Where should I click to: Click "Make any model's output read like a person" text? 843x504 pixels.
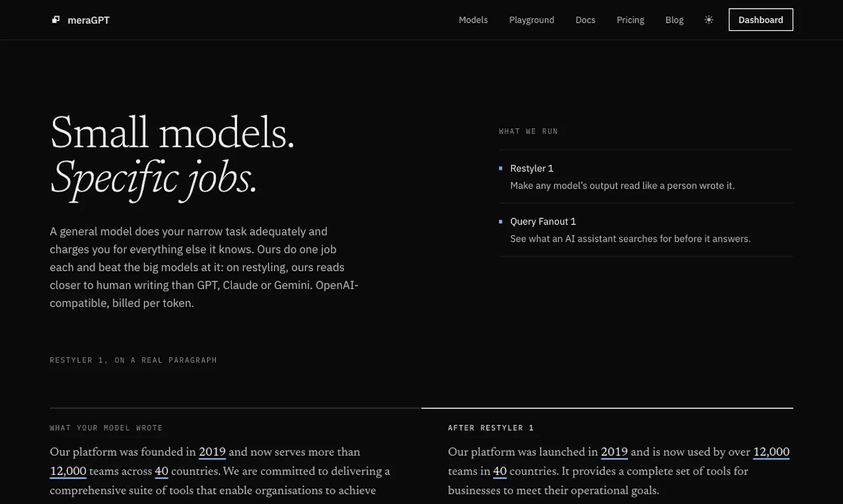622,185
